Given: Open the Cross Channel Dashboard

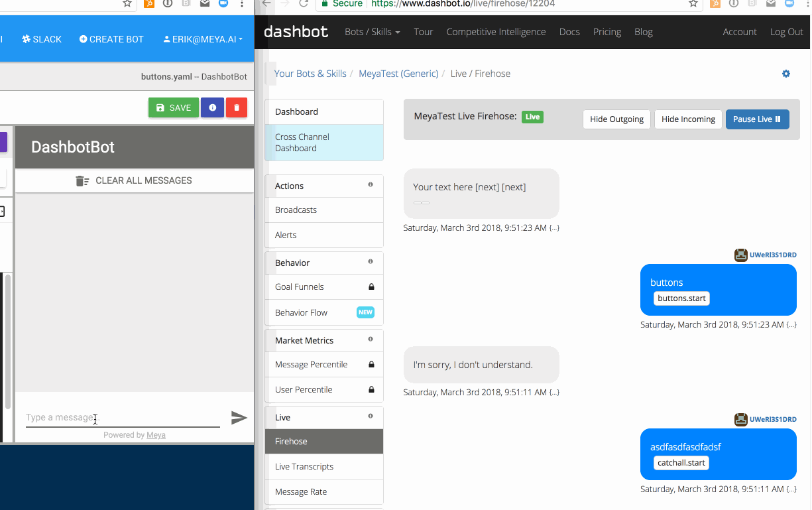Looking at the screenshot, I should (324, 143).
